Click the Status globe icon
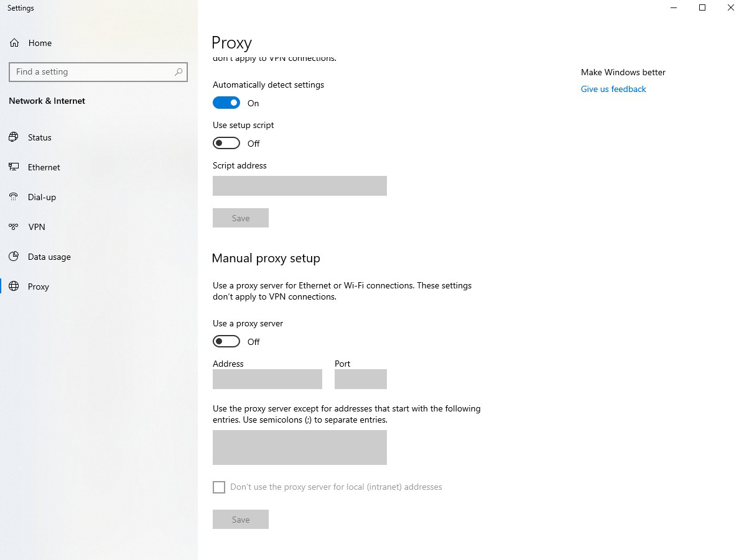 tap(14, 137)
